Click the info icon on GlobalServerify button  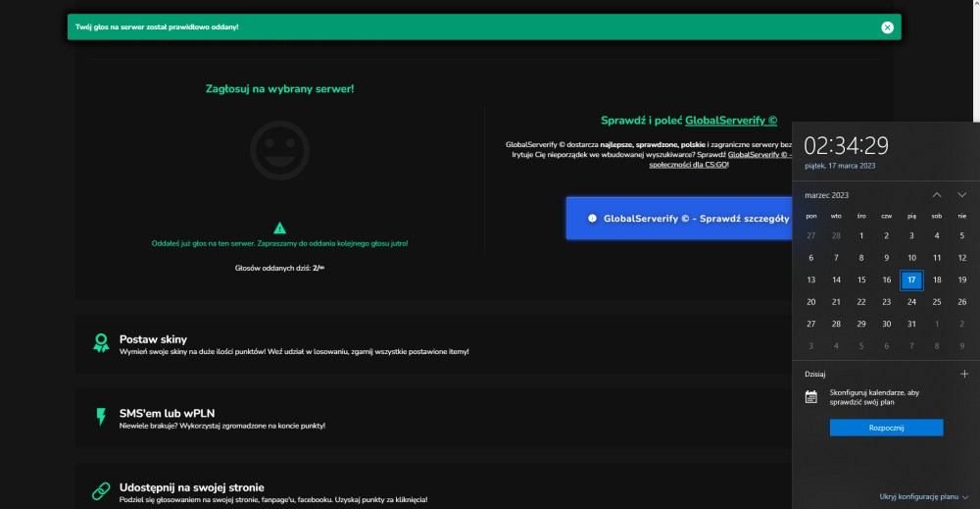pos(592,219)
